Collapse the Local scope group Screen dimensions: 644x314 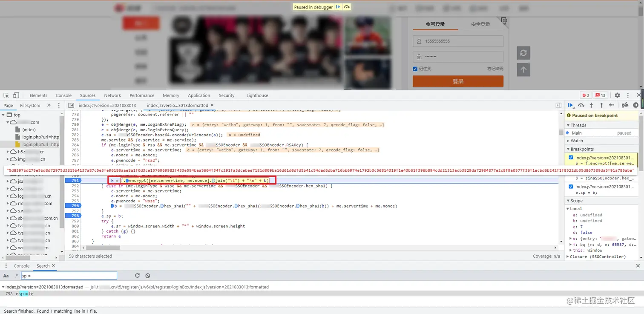pos(568,209)
